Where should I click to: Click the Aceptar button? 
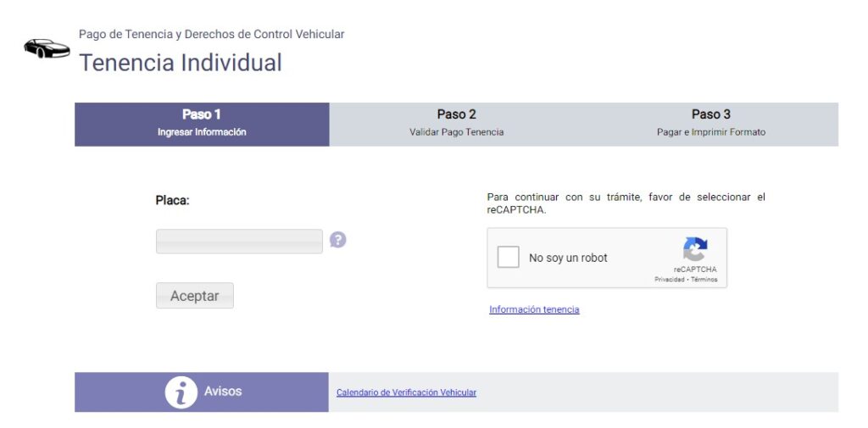[x=195, y=296]
